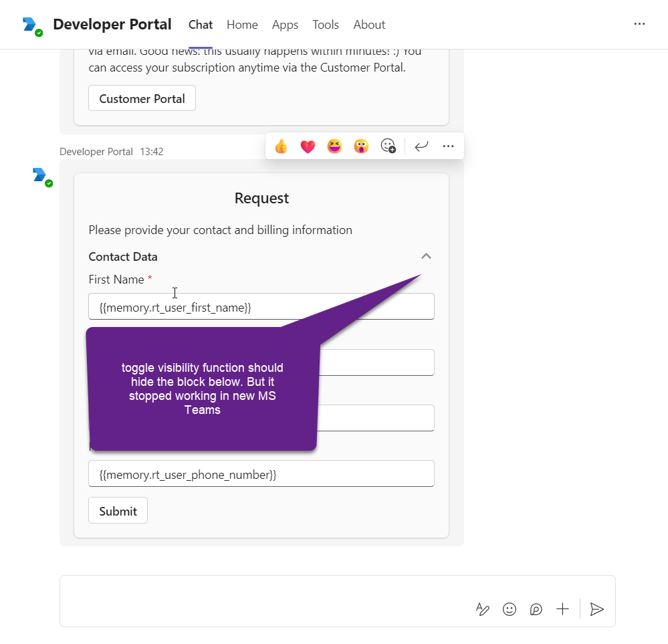Open more actions on the message toolbar
The image size is (668, 644).
click(448, 146)
